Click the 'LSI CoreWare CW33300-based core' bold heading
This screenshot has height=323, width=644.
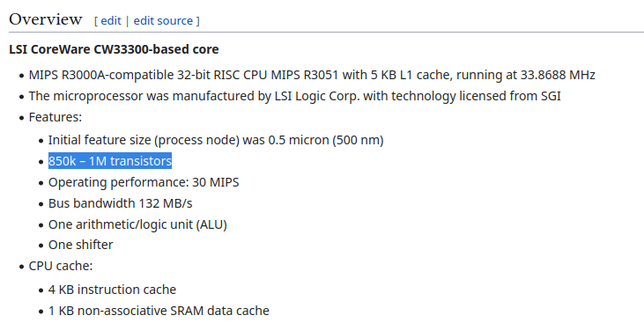pos(114,49)
